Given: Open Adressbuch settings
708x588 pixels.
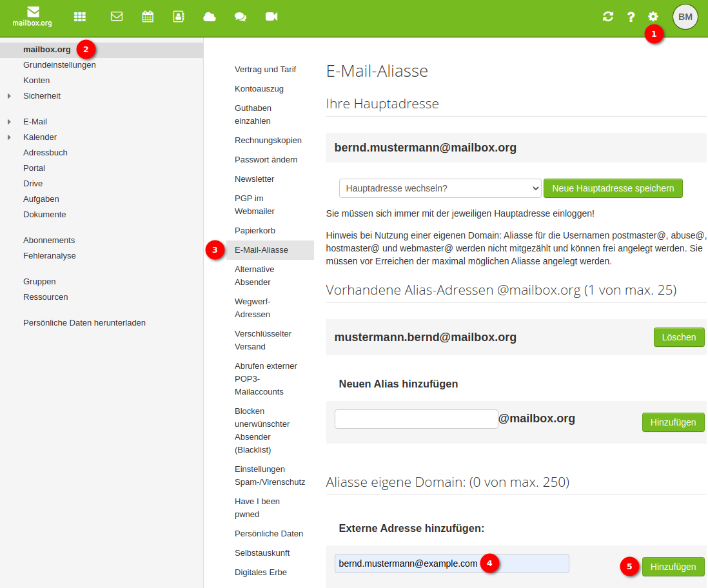Looking at the screenshot, I should pyautogui.click(x=45, y=153).
